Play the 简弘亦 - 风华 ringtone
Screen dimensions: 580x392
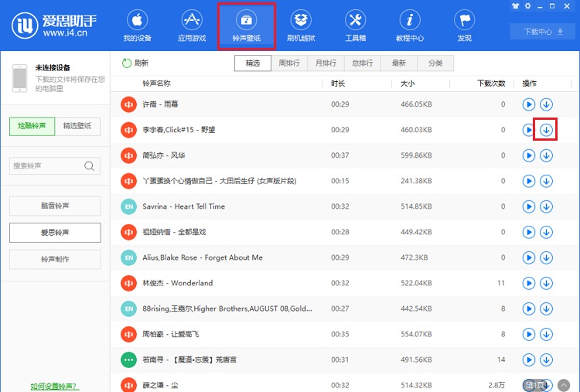click(x=529, y=155)
